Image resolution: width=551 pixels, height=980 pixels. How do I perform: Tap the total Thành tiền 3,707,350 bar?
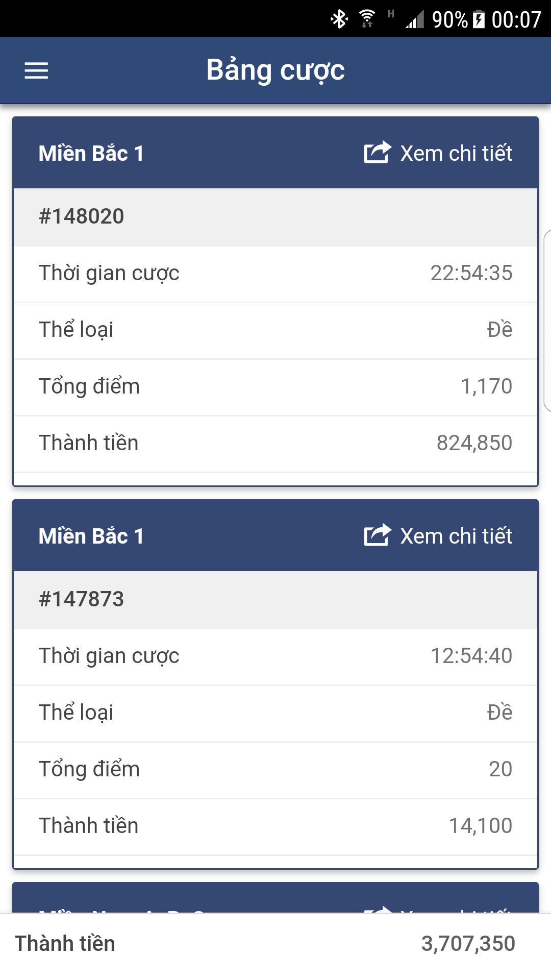tap(275, 944)
